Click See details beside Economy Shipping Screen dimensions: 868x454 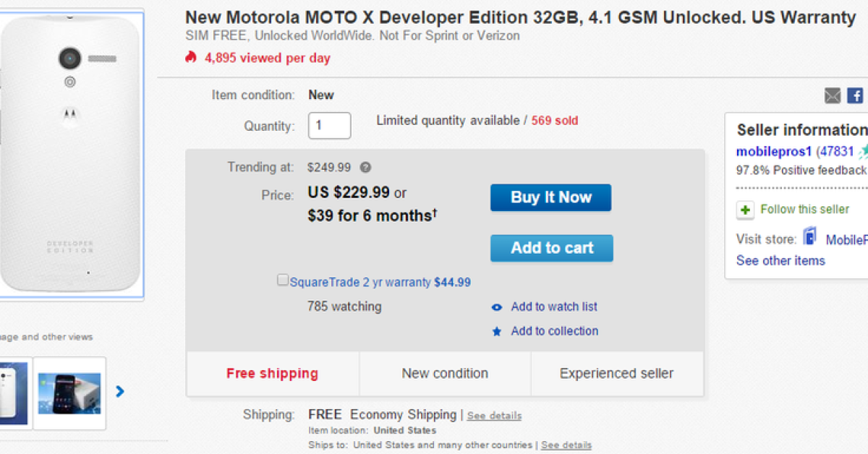(494, 416)
